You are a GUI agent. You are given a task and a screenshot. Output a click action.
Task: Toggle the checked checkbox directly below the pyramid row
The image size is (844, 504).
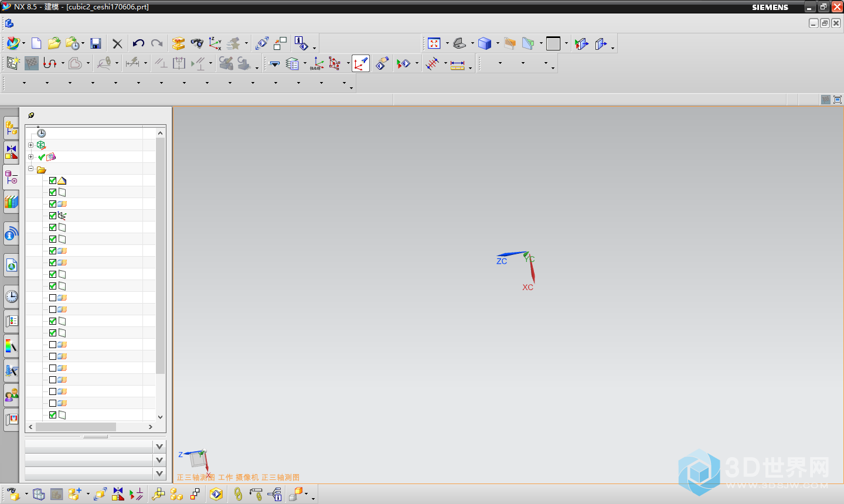click(53, 192)
